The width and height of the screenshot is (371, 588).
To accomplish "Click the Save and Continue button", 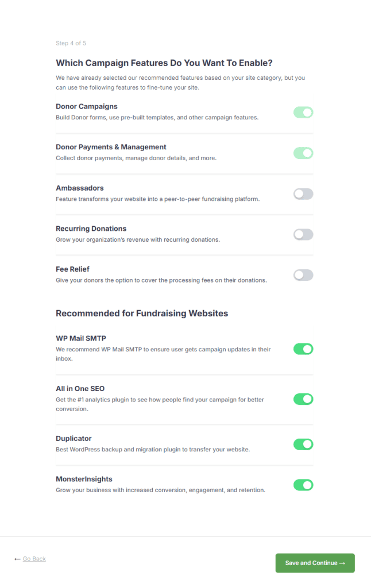I will [x=315, y=563].
